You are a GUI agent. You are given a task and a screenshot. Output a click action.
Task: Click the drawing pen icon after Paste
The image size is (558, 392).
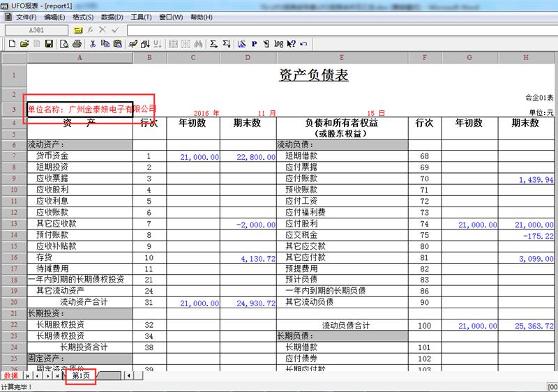[133, 44]
